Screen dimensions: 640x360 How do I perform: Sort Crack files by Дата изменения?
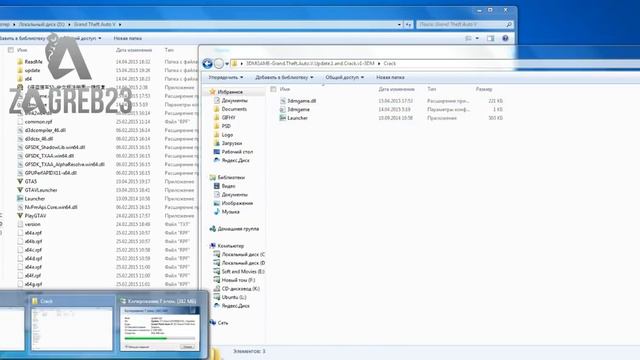tap(396, 89)
